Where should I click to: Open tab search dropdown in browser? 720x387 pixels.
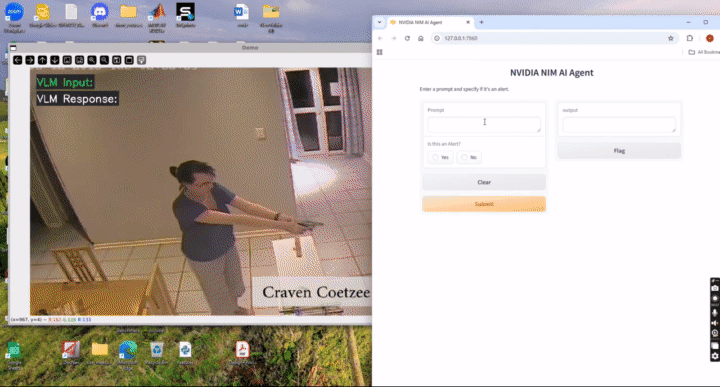pos(379,22)
